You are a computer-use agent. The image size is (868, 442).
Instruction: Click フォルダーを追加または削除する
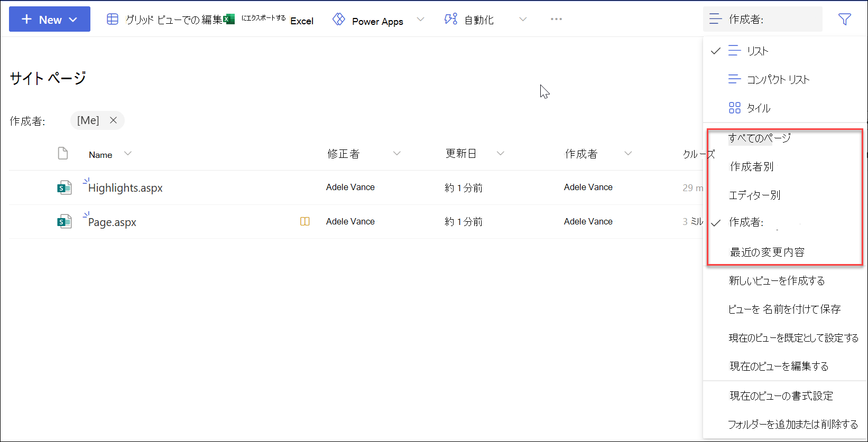(793, 424)
